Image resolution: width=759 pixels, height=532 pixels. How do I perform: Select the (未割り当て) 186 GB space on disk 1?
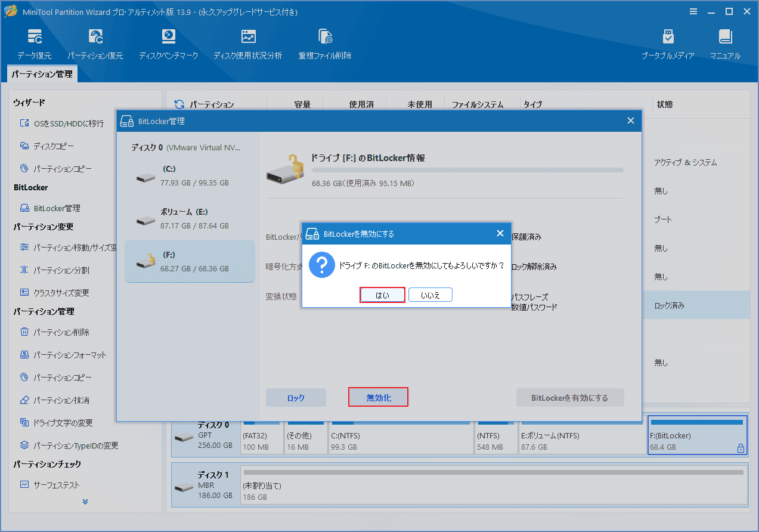[493, 484]
